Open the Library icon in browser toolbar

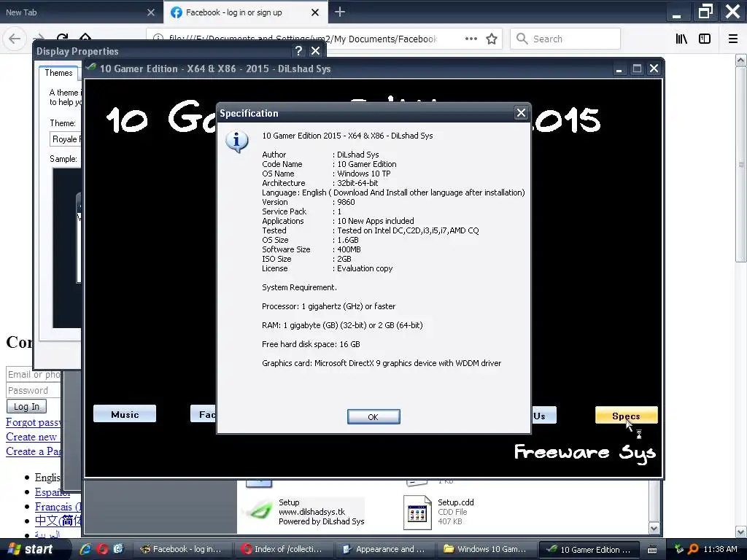click(x=681, y=39)
